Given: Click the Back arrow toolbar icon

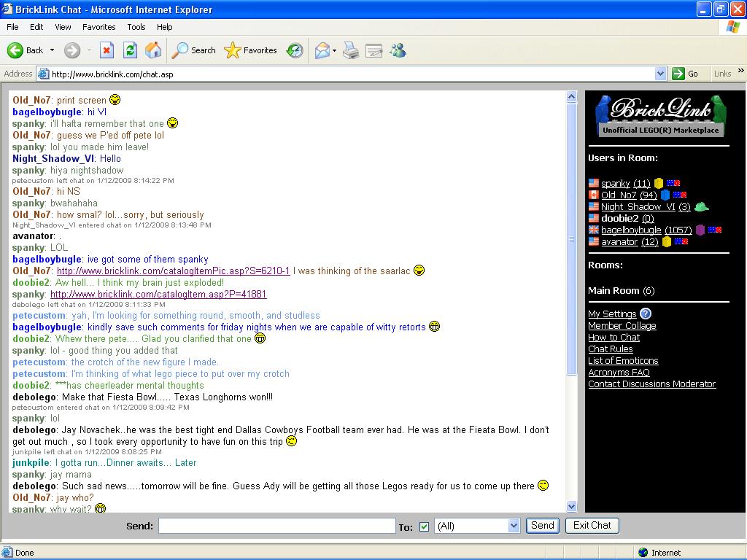Looking at the screenshot, I should pyautogui.click(x=15, y=50).
